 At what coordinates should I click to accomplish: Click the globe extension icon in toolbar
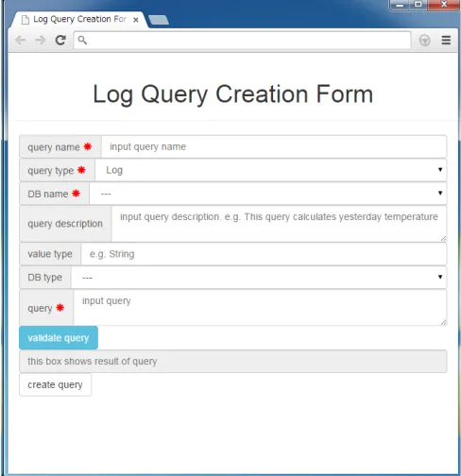coord(424,41)
